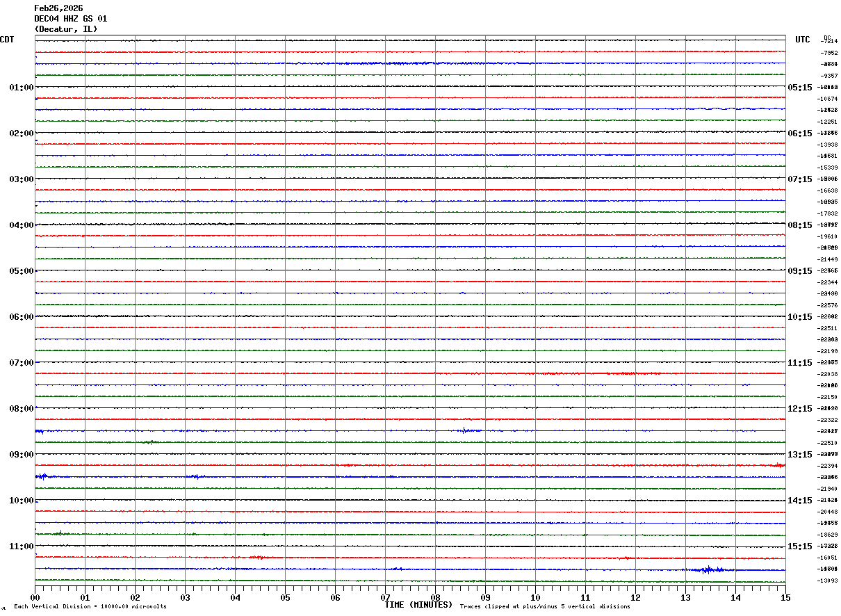Viewport: 841px width, 616px height.
Task: Click the UTC timezone label
Action: click(803, 40)
